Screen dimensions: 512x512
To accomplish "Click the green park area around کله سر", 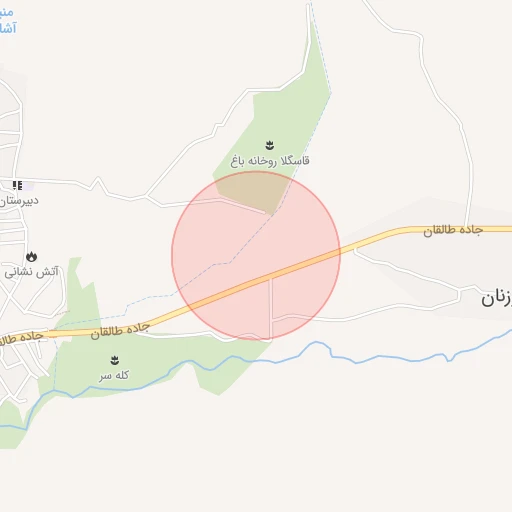I will [x=150, y=367].
